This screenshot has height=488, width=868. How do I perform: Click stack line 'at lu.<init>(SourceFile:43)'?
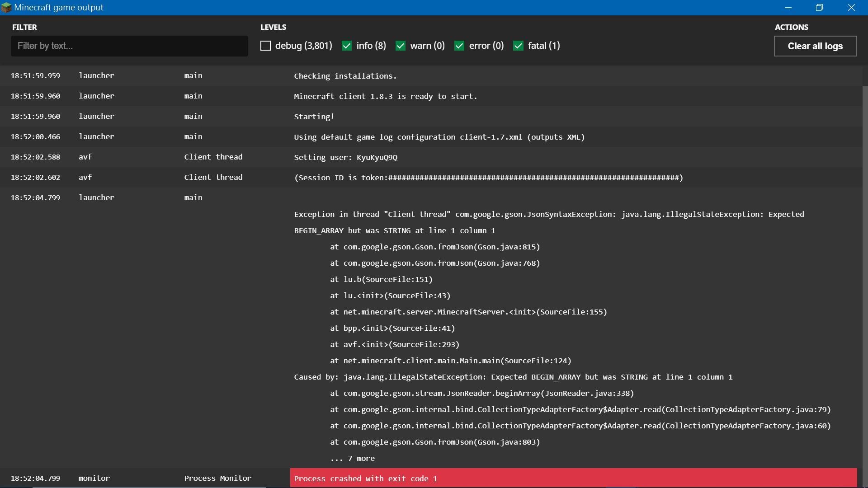pos(390,296)
